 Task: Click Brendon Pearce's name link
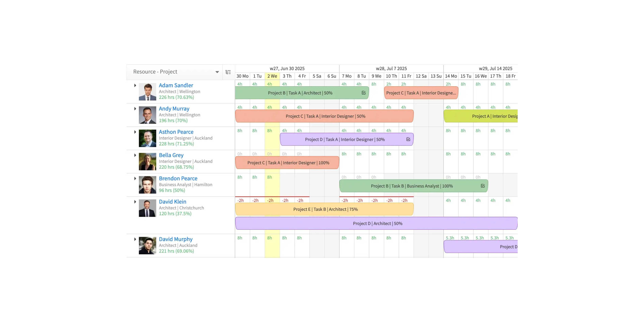click(178, 178)
